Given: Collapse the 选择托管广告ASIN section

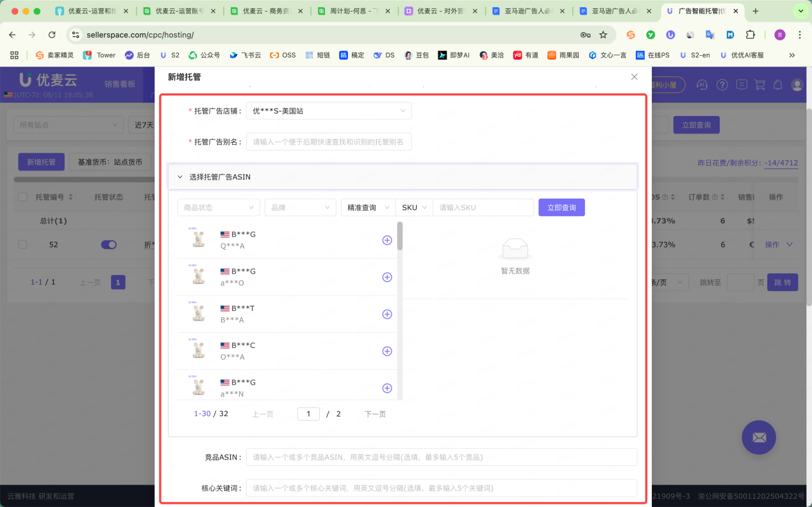Looking at the screenshot, I should click(179, 176).
